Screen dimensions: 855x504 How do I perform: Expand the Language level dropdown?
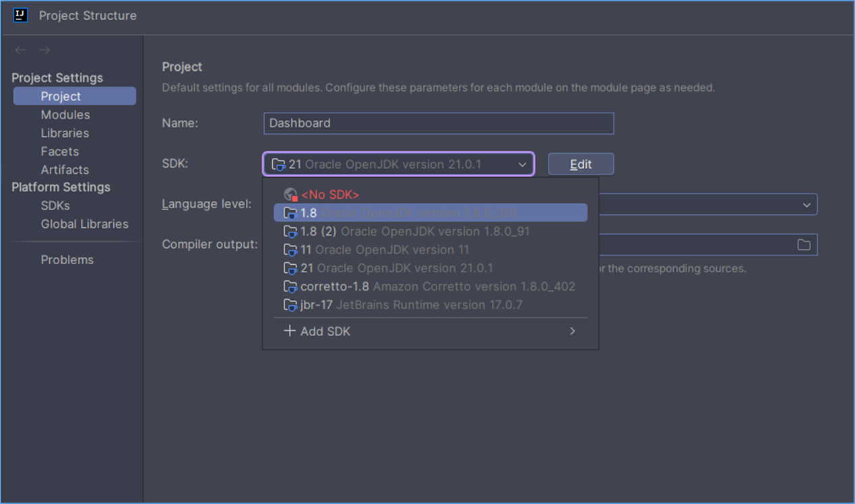coord(806,205)
